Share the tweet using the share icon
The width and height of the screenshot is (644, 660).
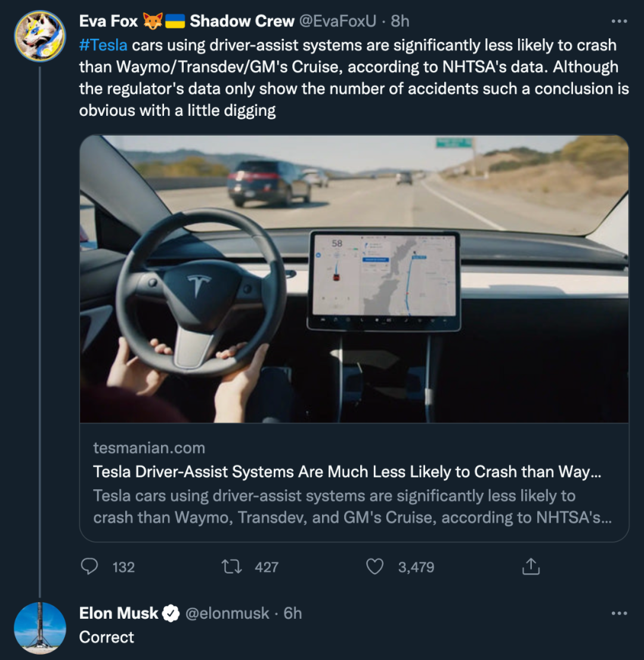click(x=531, y=566)
